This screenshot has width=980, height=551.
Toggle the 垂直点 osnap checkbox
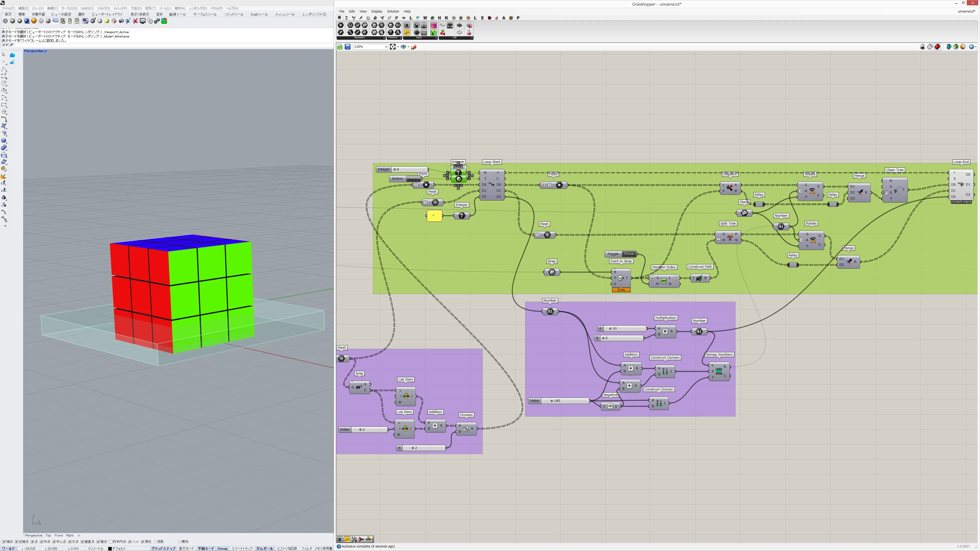pos(82,542)
